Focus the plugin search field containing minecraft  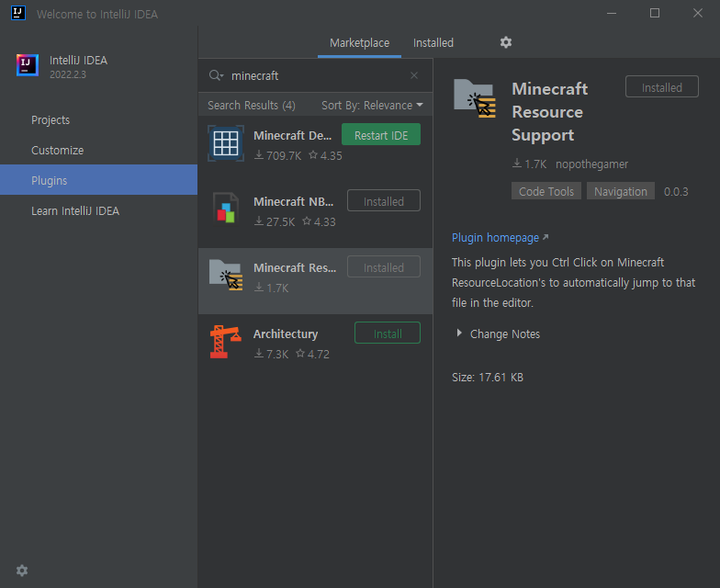(315, 75)
